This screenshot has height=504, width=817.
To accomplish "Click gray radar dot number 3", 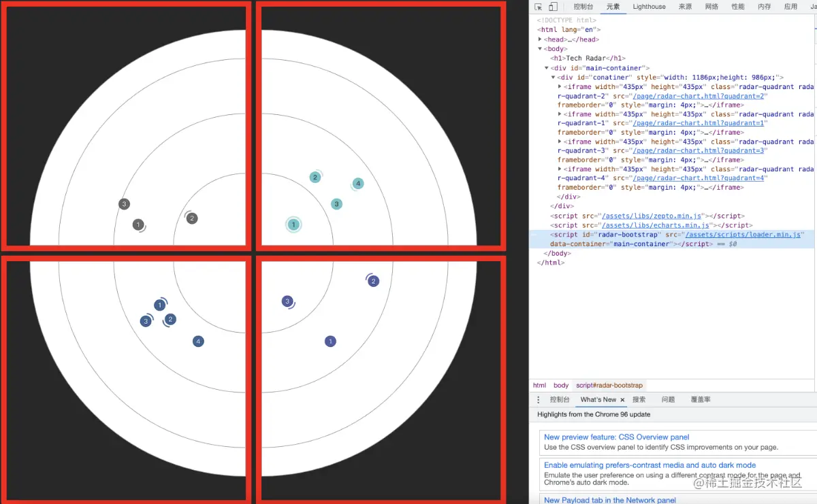I will coord(124,204).
